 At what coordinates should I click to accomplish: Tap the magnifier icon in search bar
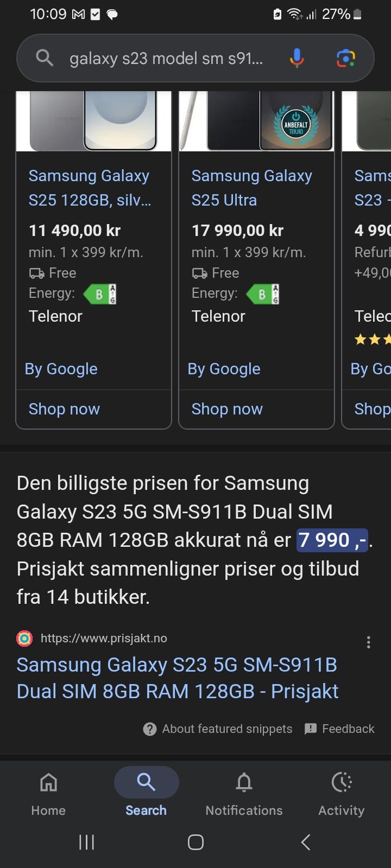45,58
